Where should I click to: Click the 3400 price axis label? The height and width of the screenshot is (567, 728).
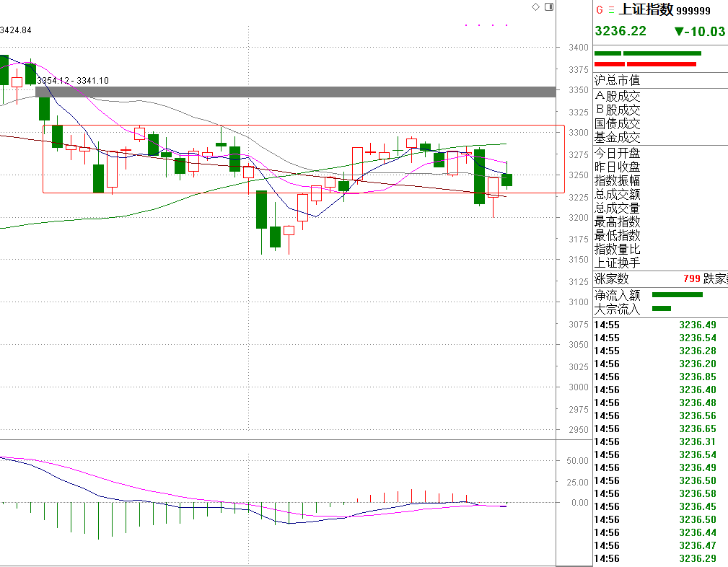click(579, 48)
